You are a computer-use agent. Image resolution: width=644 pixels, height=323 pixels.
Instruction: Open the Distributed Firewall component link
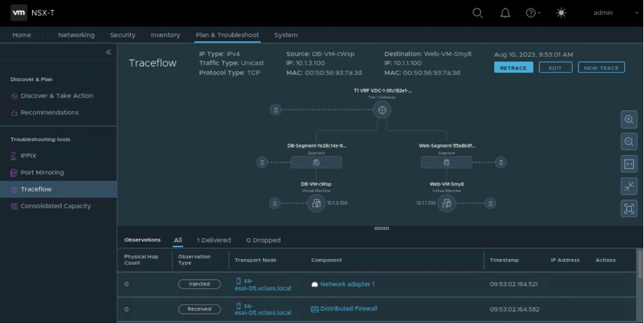(x=348, y=309)
